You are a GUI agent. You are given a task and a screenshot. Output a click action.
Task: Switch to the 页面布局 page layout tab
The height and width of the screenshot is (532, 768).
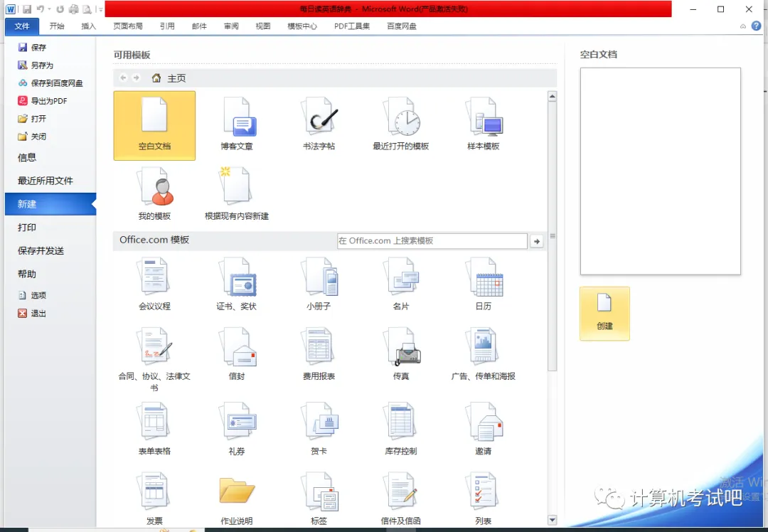click(x=128, y=26)
